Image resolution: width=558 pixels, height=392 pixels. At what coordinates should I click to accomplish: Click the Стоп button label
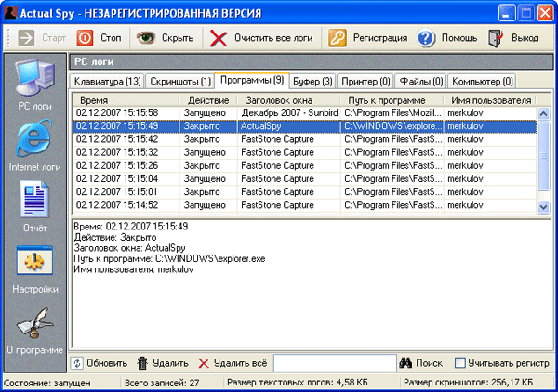click(111, 38)
